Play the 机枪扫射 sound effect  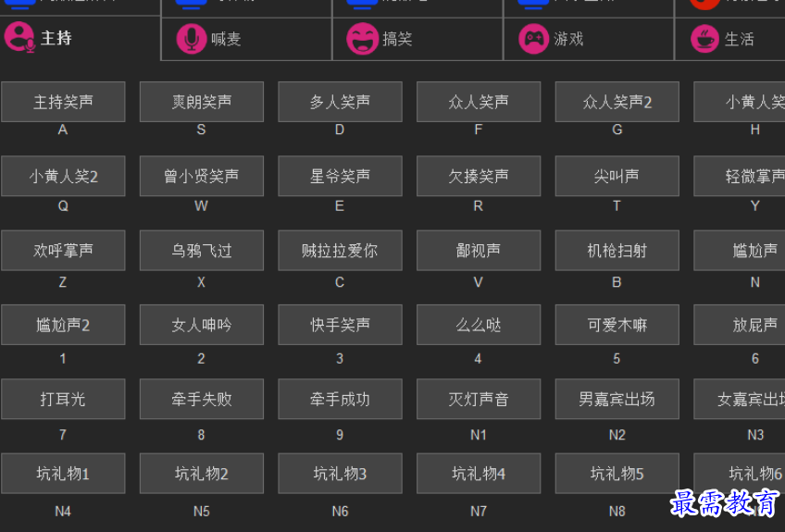click(617, 251)
